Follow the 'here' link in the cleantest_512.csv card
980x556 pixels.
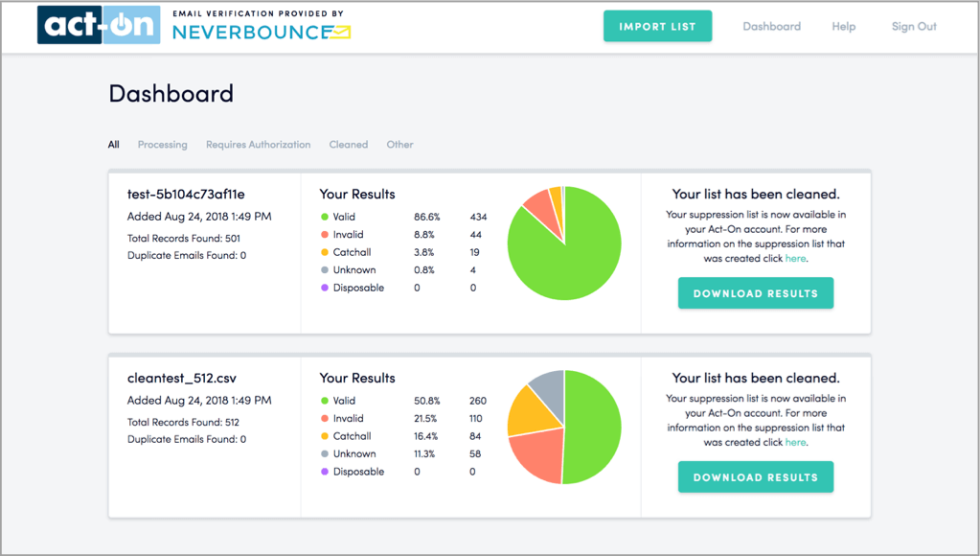pyautogui.click(x=795, y=442)
